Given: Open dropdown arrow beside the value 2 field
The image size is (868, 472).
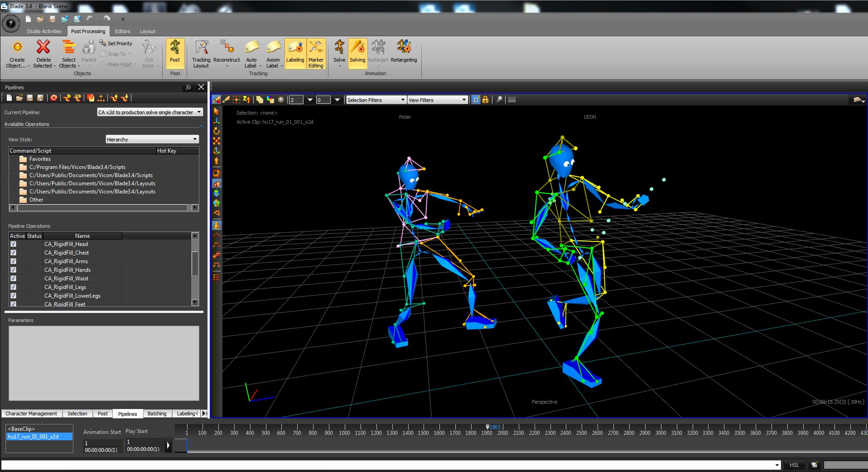Looking at the screenshot, I should tap(310, 100).
